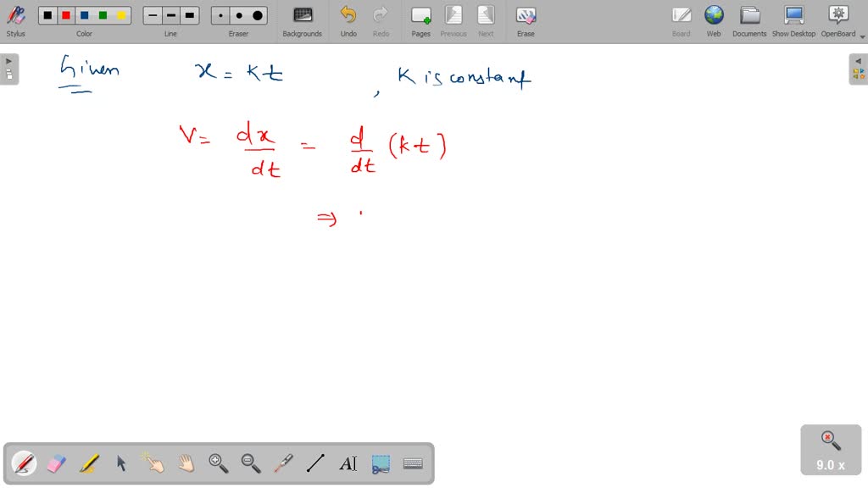868x488 pixels.
Task: Open the virtual keyboard
Action: [412, 463]
